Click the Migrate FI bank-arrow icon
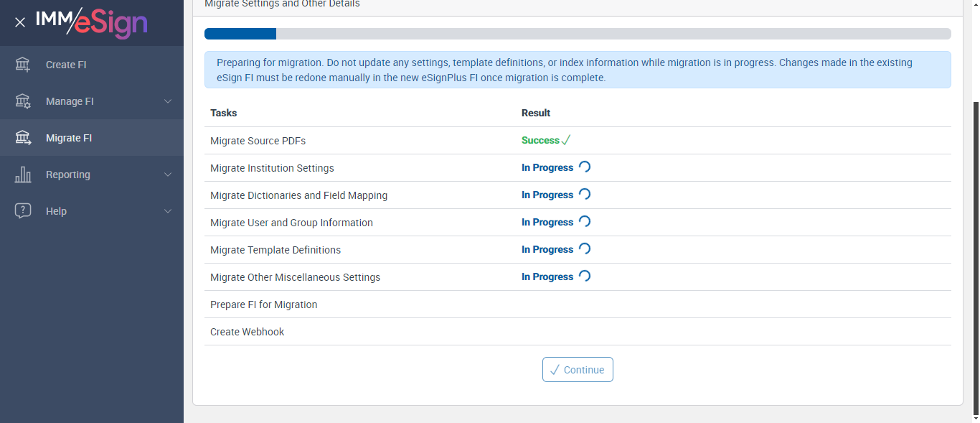Viewport: 980px width, 423px height. [23, 138]
